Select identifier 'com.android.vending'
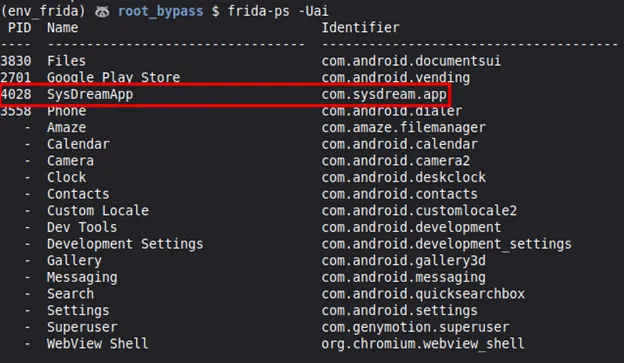Viewport: 624px width, 363px height. coord(396,77)
